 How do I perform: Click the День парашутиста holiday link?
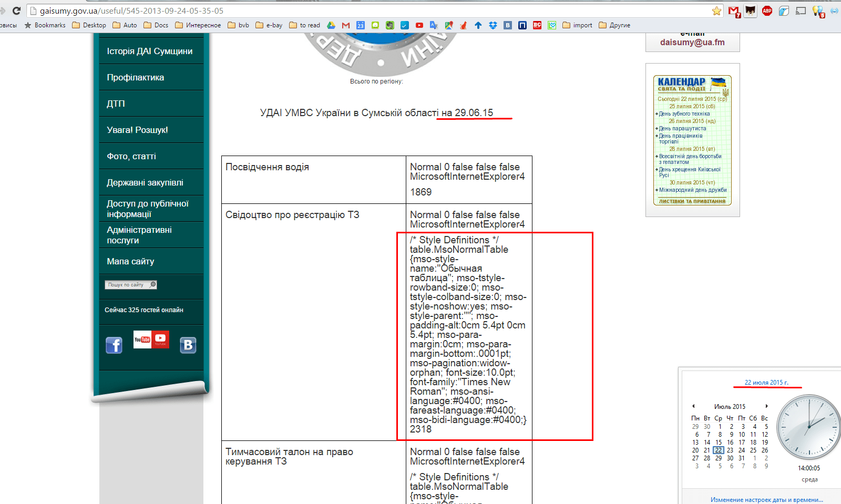(x=683, y=128)
